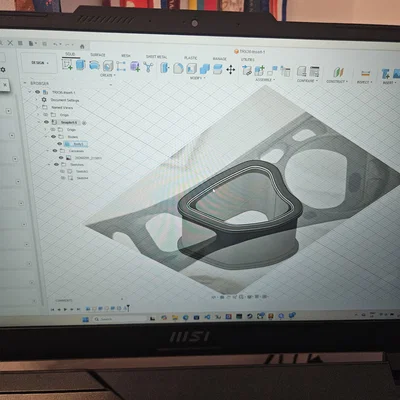Toggle visibility of the canvas image item
400x400 pixels.
pyautogui.click(x=61, y=158)
